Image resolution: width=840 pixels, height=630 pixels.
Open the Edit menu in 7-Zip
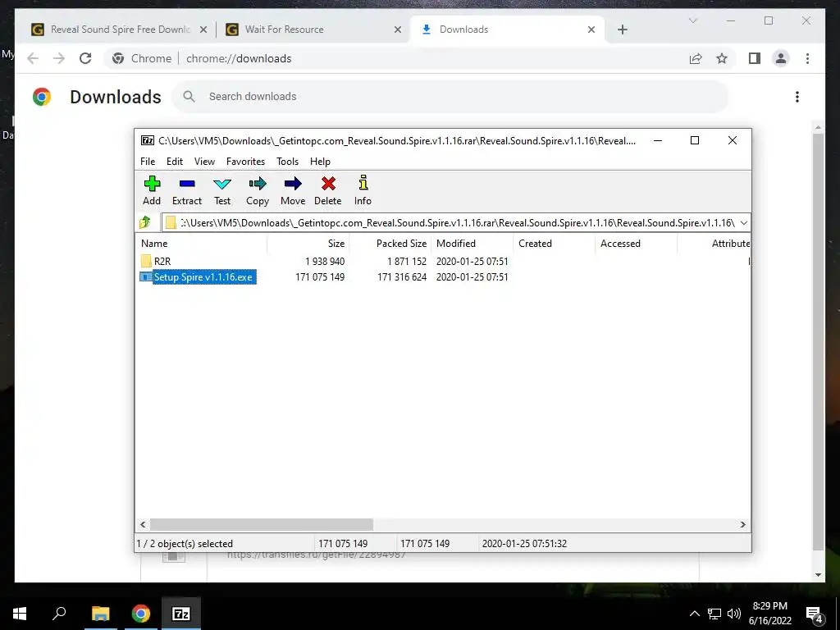175,162
